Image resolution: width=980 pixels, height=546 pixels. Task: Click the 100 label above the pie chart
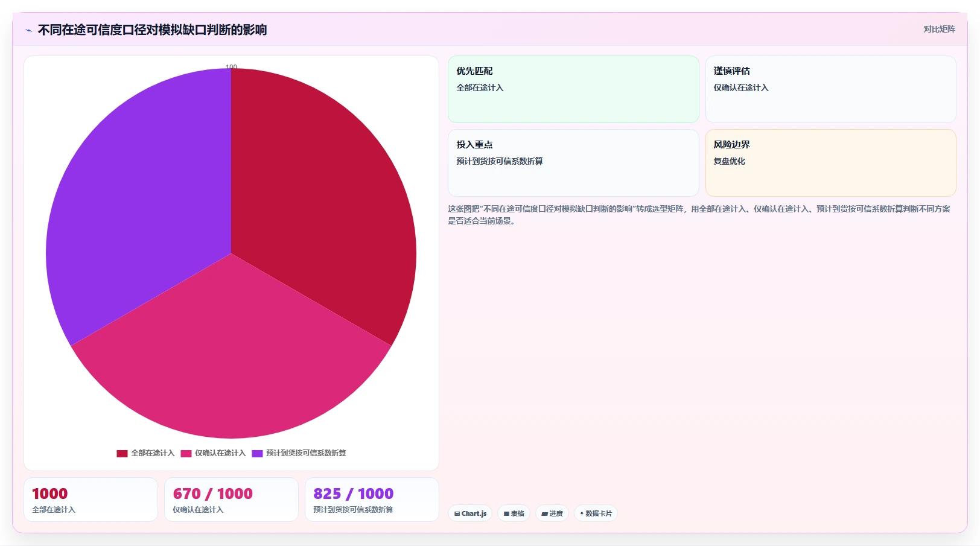pos(231,66)
